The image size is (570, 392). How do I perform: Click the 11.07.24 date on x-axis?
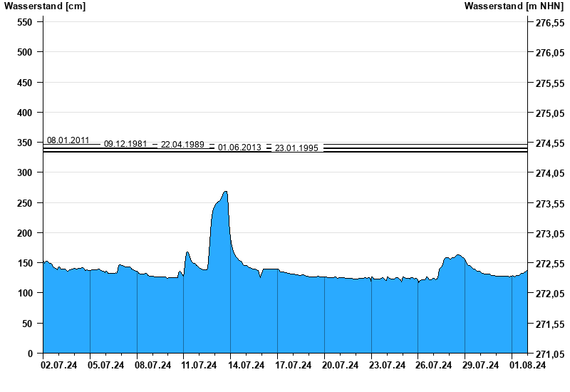point(199,366)
